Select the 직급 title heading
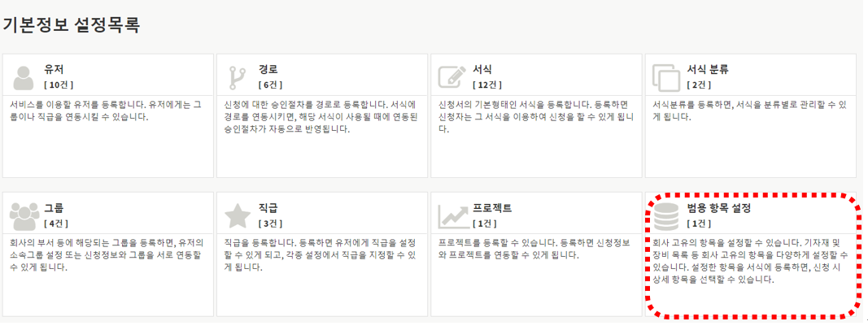The width and height of the screenshot is (868, 330). coord(268,208)
